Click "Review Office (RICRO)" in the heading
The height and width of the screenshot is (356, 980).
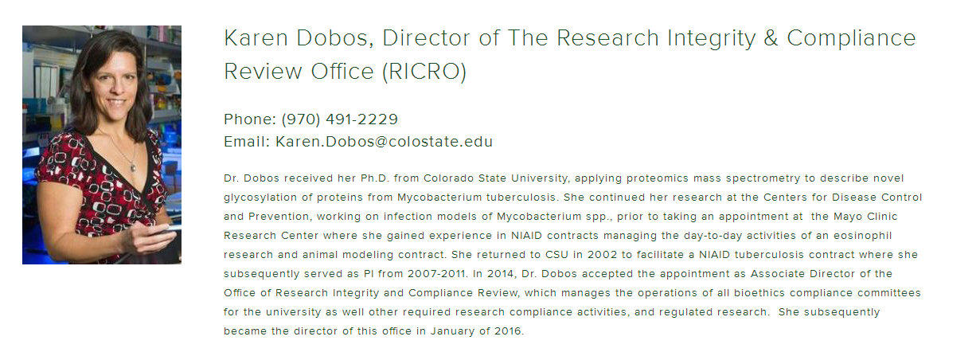click(x=345, y=72)
